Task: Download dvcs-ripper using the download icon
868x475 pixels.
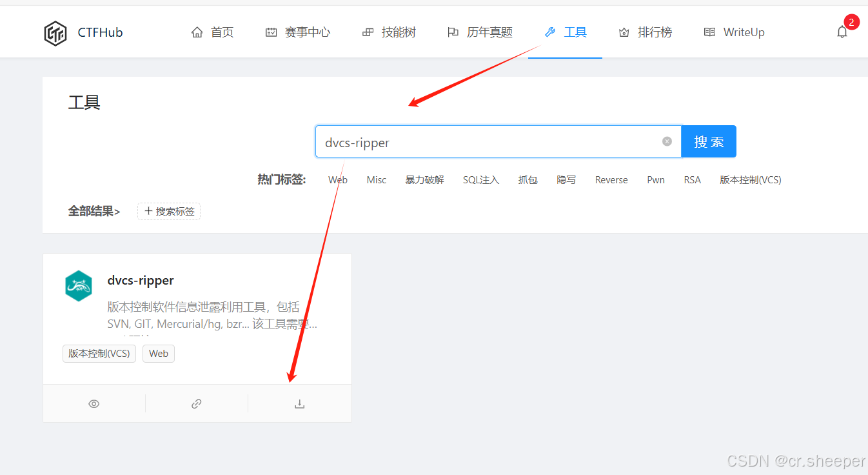Action: (299, 403)
